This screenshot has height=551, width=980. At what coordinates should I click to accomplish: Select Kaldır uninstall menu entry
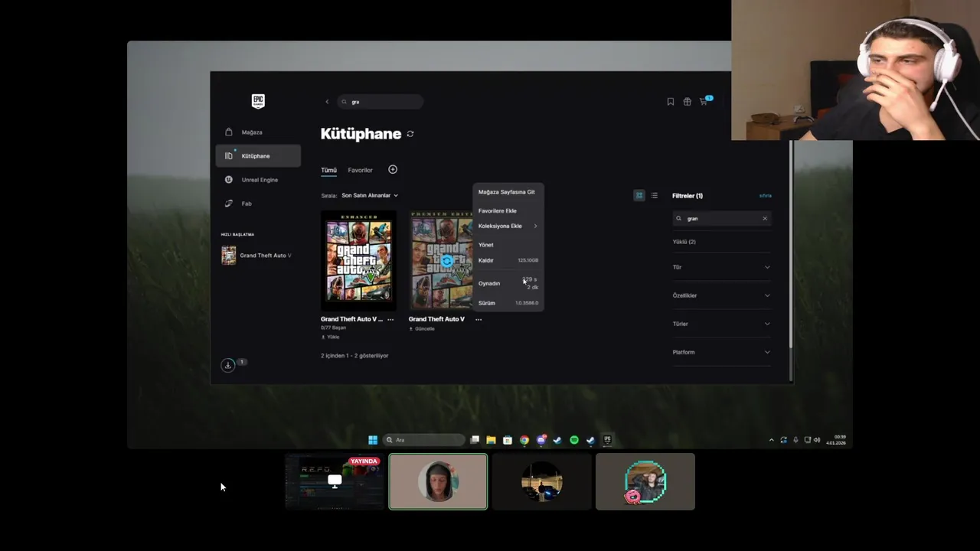(507, 260)
